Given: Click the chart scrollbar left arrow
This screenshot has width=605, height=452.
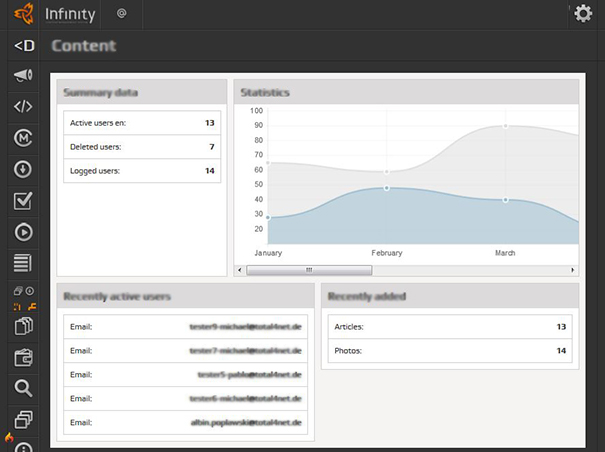Looking at the screenshot, I should click(x=240, y=270).
